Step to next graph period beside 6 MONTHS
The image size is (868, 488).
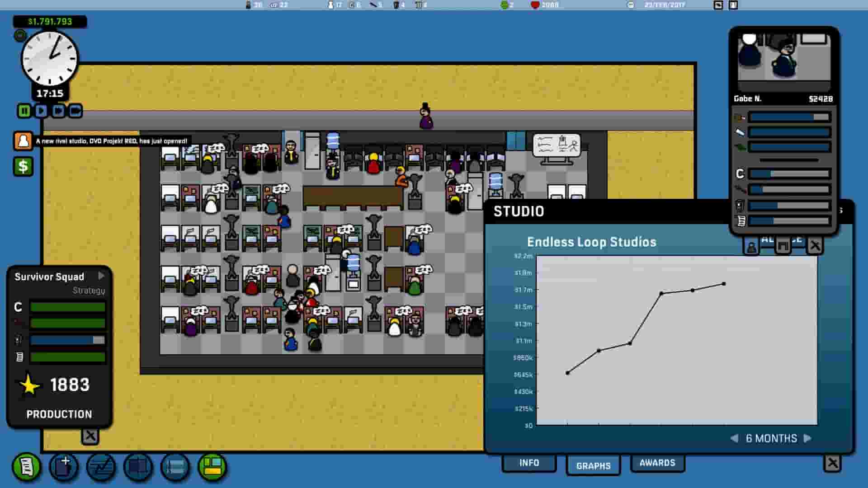(808, 438)
